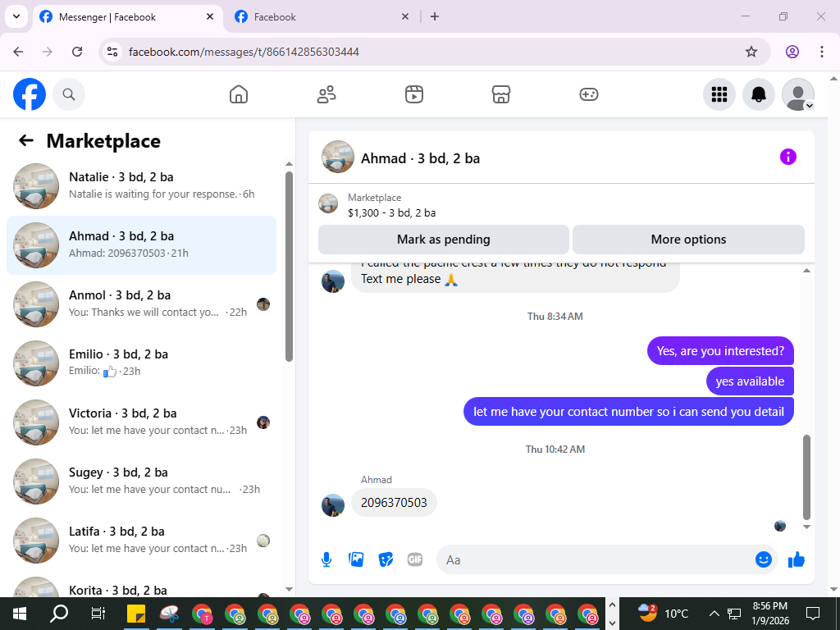Open Sticky Notes from the taskbar
Viewport: 840px width, 630px height.
(137, 614)
